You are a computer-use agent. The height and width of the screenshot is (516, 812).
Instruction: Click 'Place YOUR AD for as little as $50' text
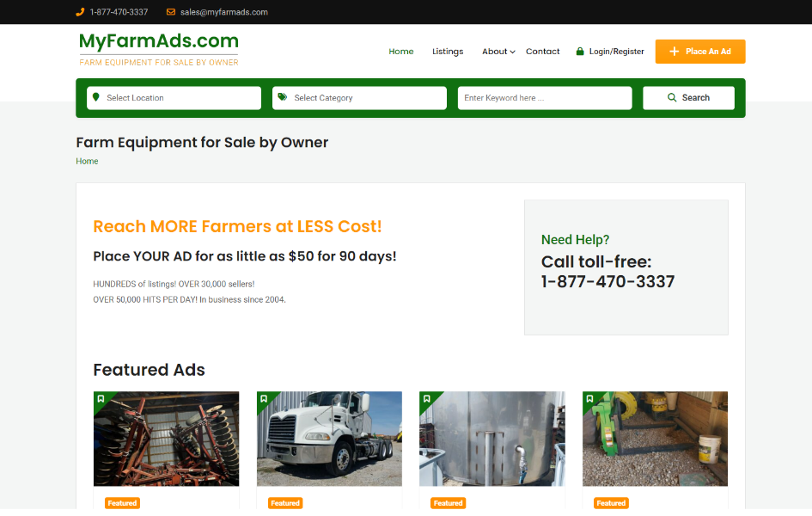pos(244,256)
